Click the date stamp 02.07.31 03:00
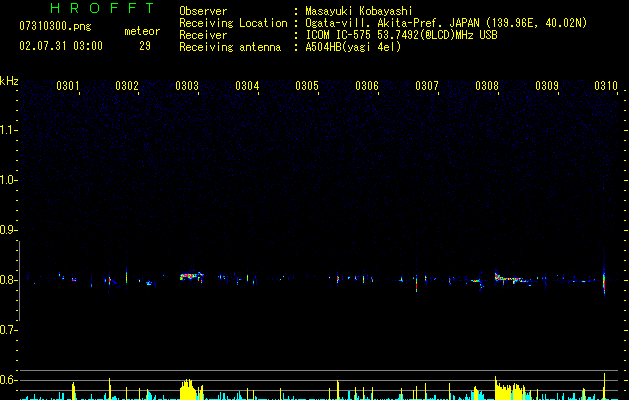 61,46
